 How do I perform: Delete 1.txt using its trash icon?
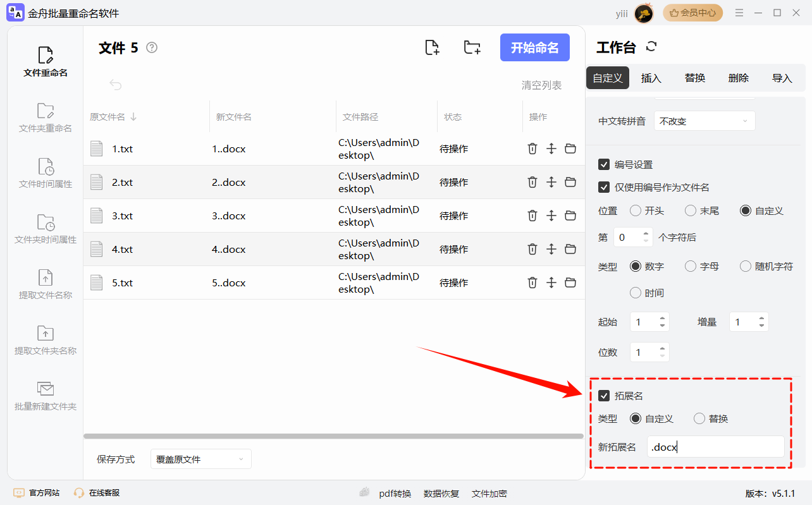[x=532, y=149]
